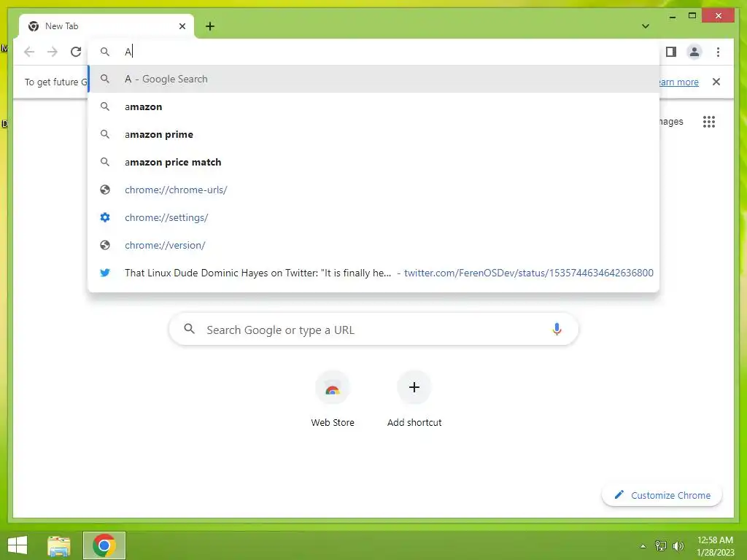Image resolution: width=747 pixels, height=560 pixels.
Task: Pick the 'amazon' search suggestion
Action: pyautogui.click(x=373, y=106)
